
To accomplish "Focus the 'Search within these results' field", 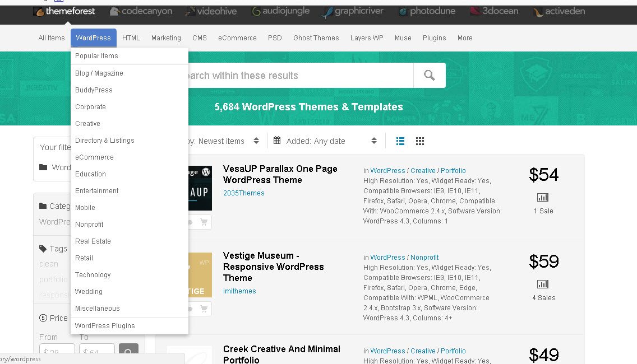I will (301, 75).
